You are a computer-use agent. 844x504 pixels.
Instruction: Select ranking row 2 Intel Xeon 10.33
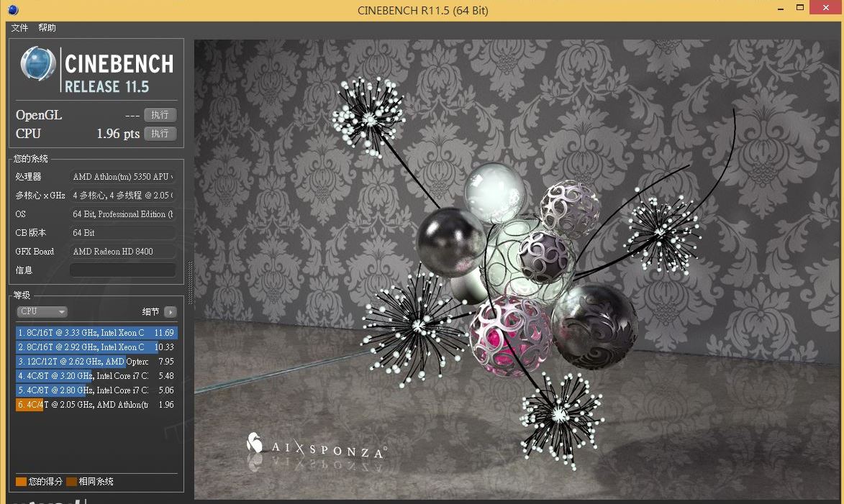point(96,347)
